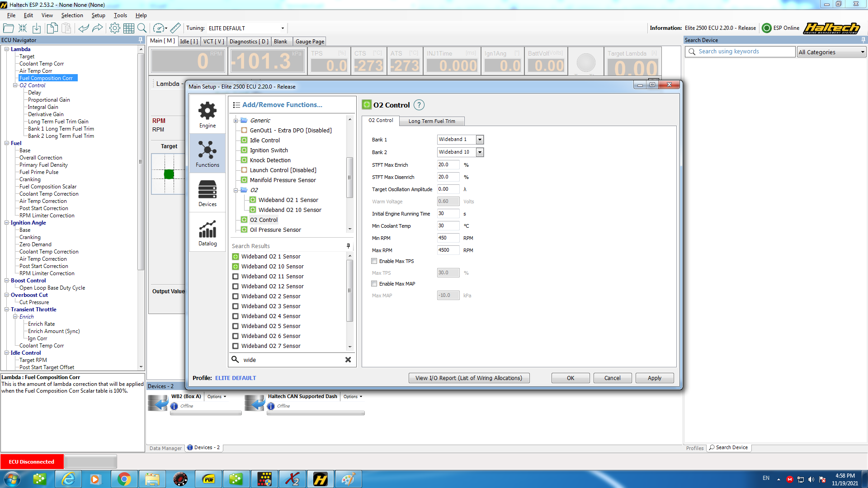The height and width of the screenshot is (488, 868).
Task: Click the STFT Max Enrich value field
Action: [448, 165]
